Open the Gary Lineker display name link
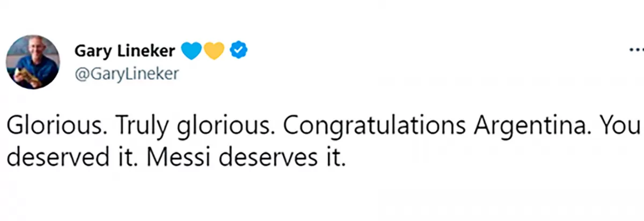Screen dimensions: 644x221 click(125, 51)
